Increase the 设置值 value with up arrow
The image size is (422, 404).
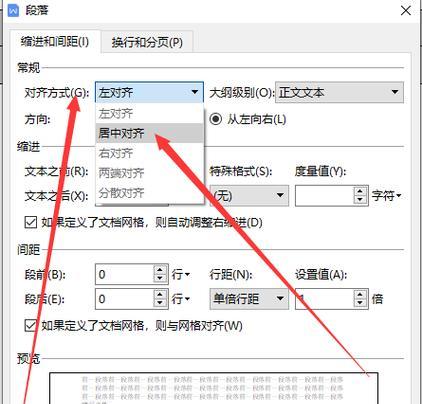[360, 294]
